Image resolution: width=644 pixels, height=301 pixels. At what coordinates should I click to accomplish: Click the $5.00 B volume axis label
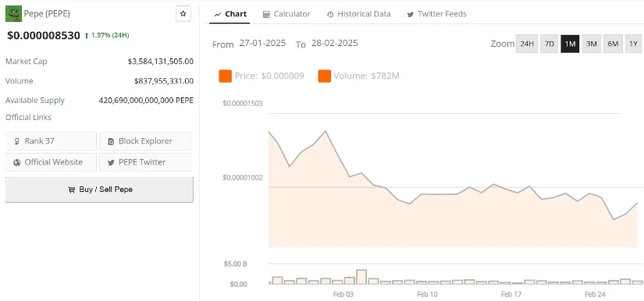click(235, 264)
